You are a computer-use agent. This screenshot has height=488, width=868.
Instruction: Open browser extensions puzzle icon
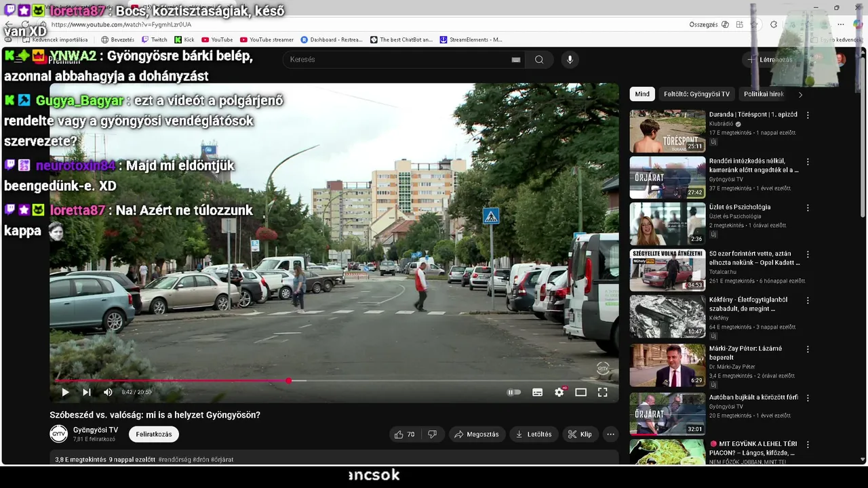[x=774, y=24]
